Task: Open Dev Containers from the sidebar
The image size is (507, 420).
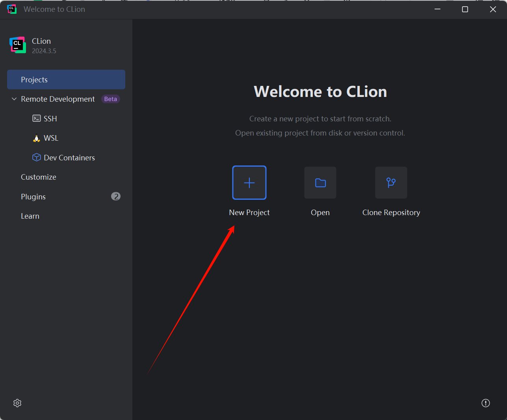Action: (36, 157)
